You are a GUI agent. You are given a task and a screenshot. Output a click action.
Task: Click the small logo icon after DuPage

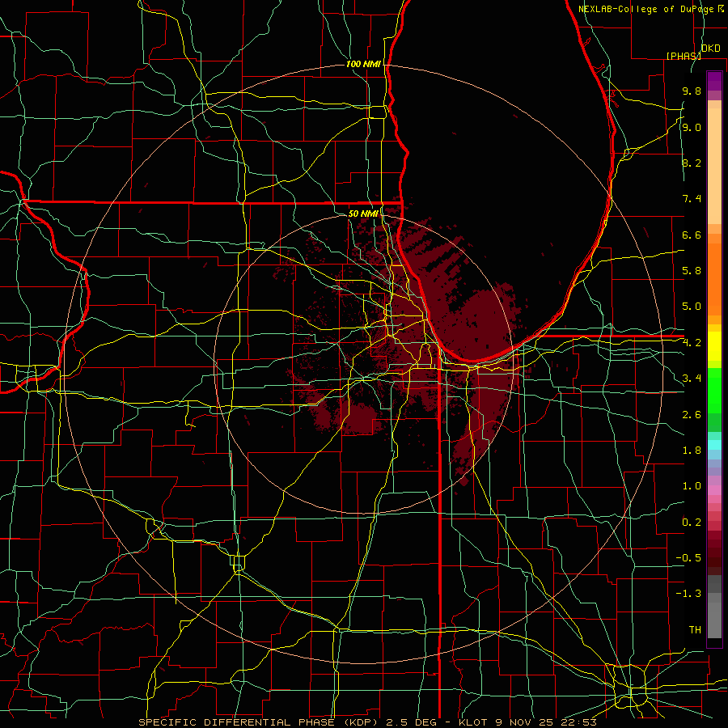coord(721,8)
